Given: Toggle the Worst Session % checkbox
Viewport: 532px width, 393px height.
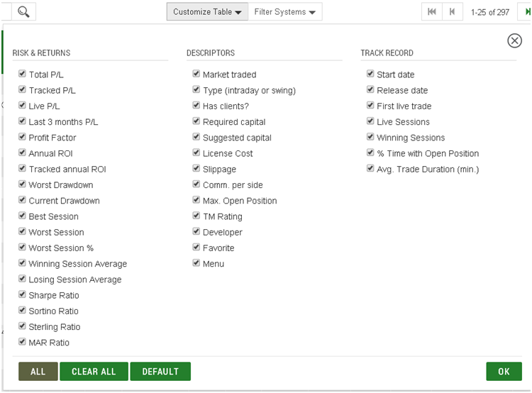Looking at the screenshot, I should [22, 247].
